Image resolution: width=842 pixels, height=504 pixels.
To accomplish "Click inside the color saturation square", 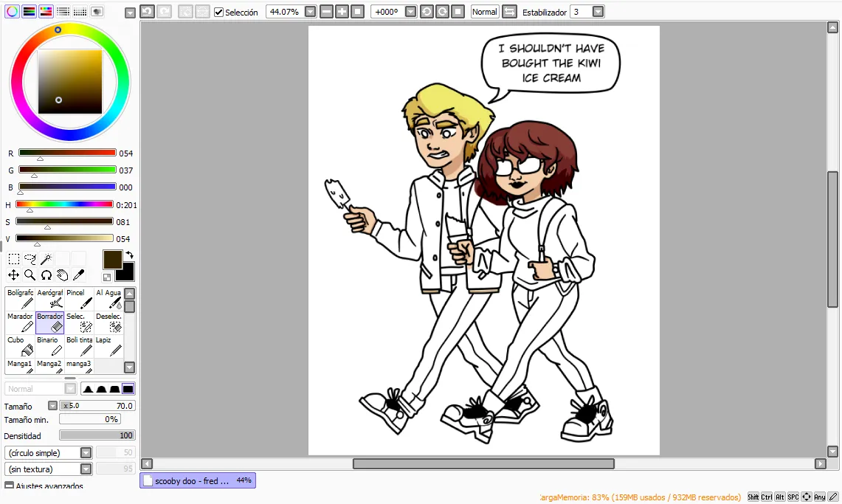I will tap(70, 82).
